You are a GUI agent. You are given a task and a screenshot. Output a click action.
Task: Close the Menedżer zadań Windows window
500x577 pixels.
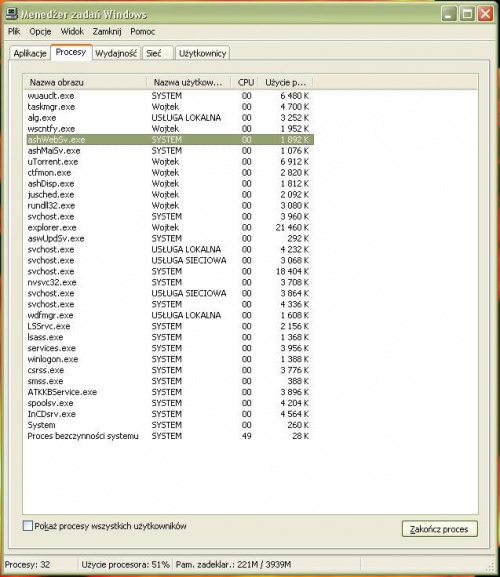[486, 14]
